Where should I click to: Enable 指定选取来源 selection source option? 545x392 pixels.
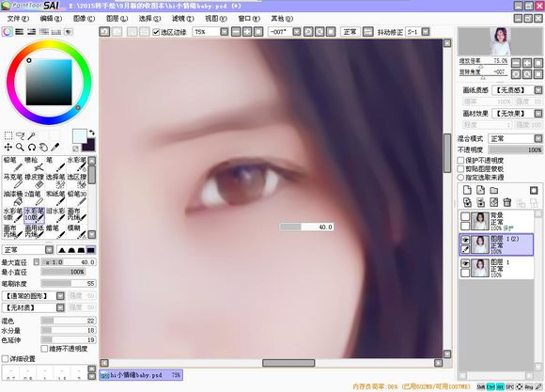460,178
